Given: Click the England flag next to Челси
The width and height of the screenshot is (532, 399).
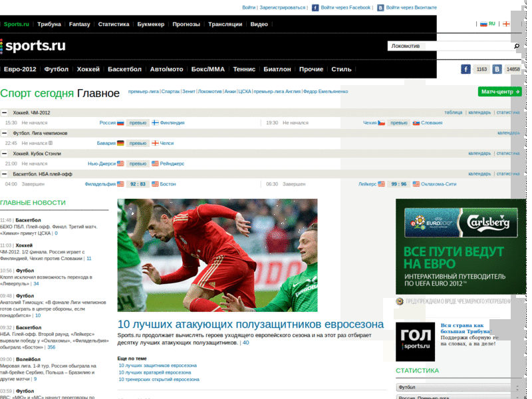Looking at the screenshot, I should pos(155,143).
